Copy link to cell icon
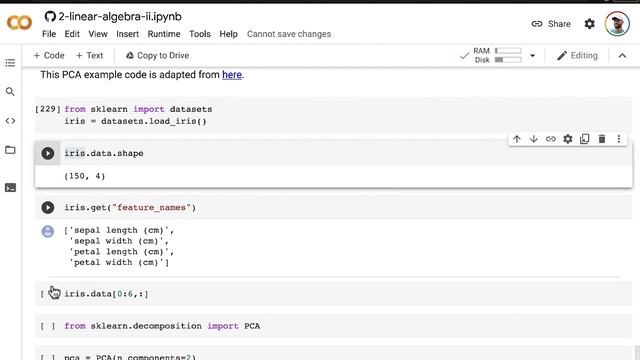This screenshot has height=360, width=640. tap(551, 139)
